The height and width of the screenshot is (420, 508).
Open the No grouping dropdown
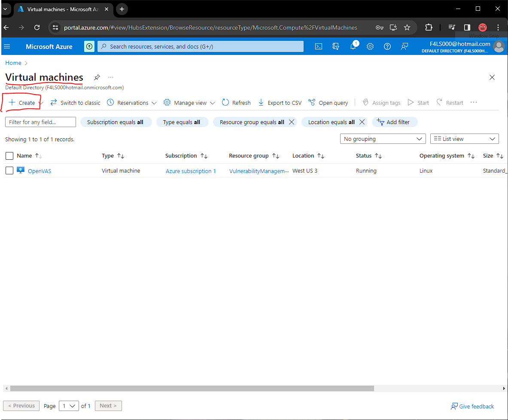383,139
